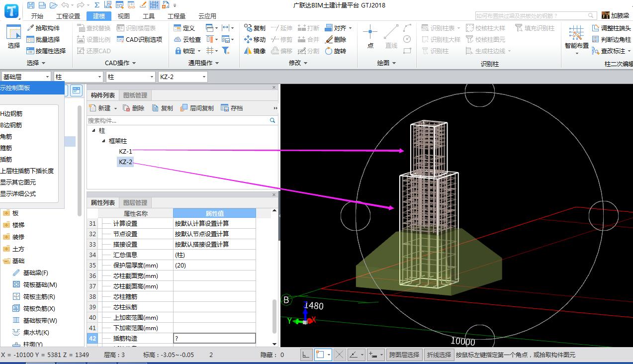Click the 存档 archive button
The image size is (633, 364).
pos(232,108)
